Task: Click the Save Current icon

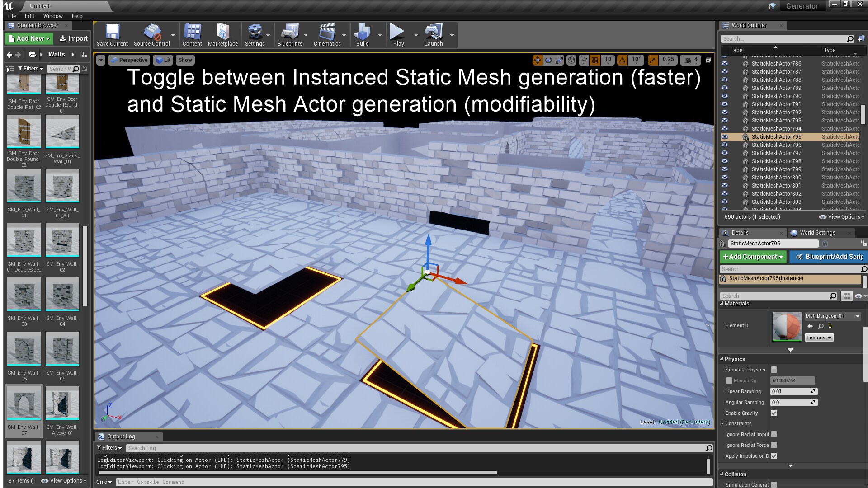Action: tap(112, 32)
